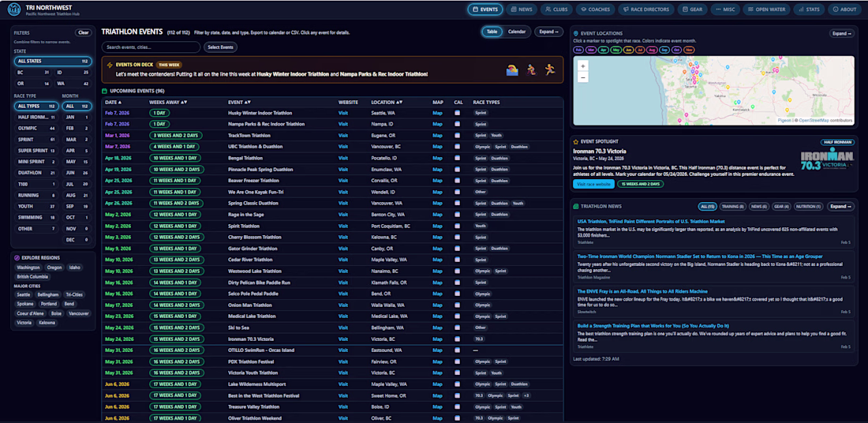Viewport: 868px width, 423px height.
Task: Click calendar icon for Cedar River Triathlon row
Action: tap(457, 260)
